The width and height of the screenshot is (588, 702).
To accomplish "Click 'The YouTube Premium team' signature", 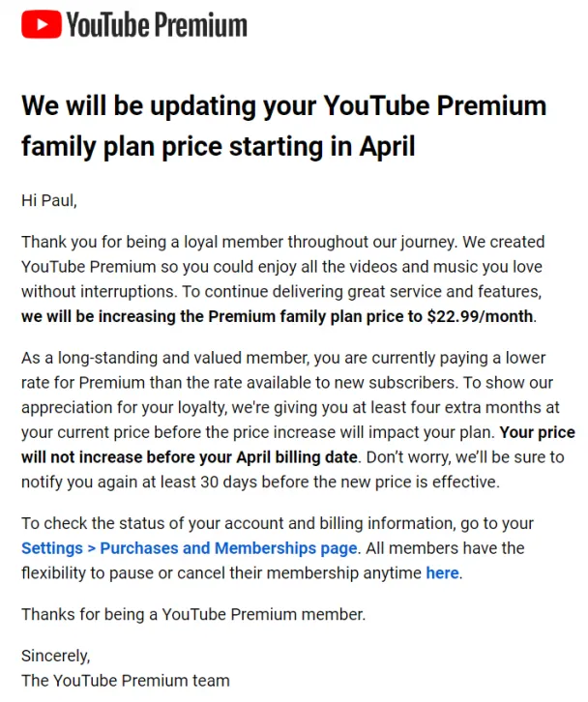I will click(126, 681).
